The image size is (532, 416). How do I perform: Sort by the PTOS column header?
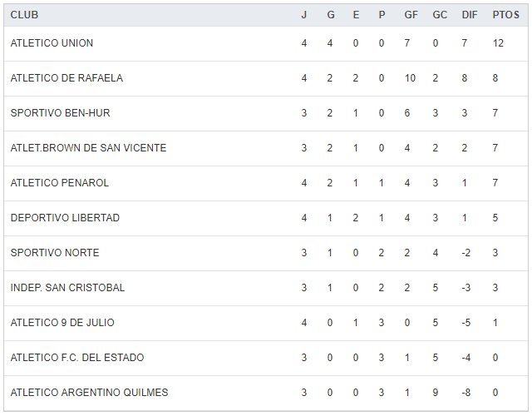click(x=505, y=15)
